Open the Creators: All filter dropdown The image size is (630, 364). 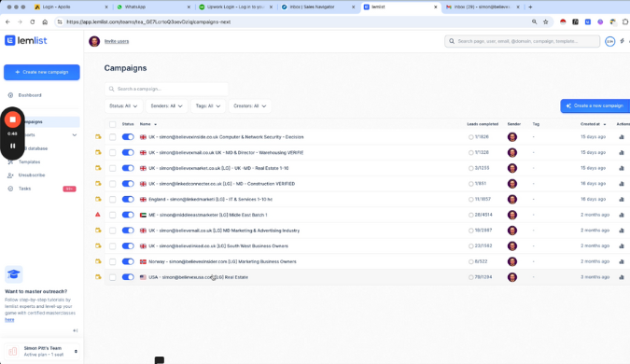250,106
